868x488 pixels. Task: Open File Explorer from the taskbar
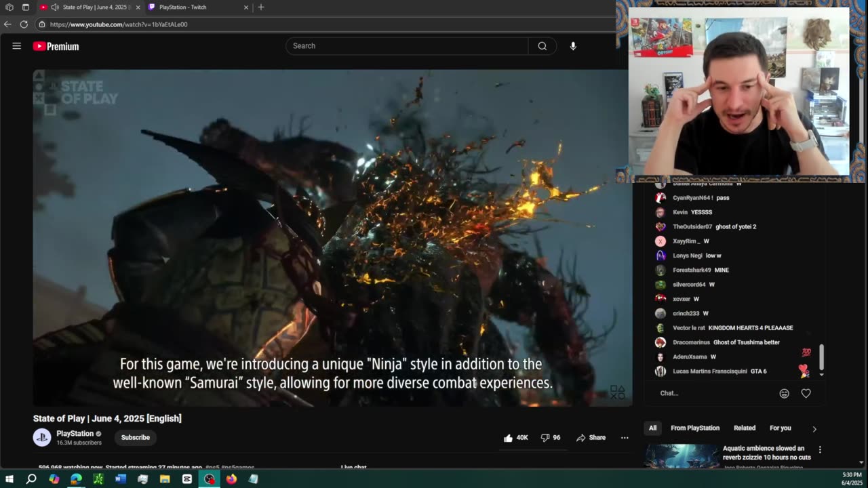[x=165, y=479]
